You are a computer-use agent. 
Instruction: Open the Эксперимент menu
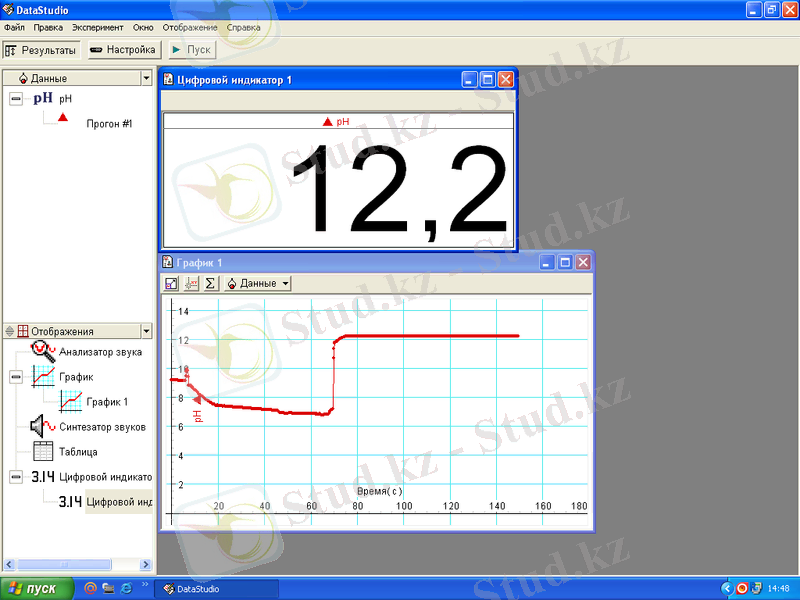click(97, 28)
